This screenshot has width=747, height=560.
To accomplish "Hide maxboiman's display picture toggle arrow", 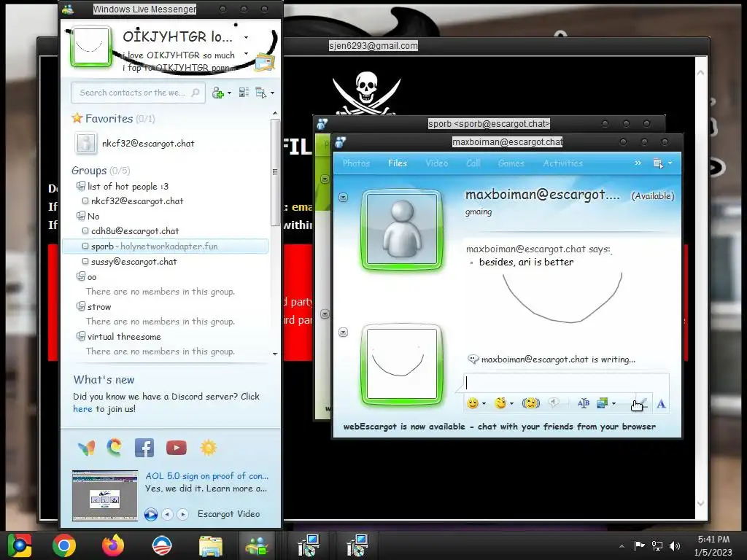I will [x=343, y=197].
